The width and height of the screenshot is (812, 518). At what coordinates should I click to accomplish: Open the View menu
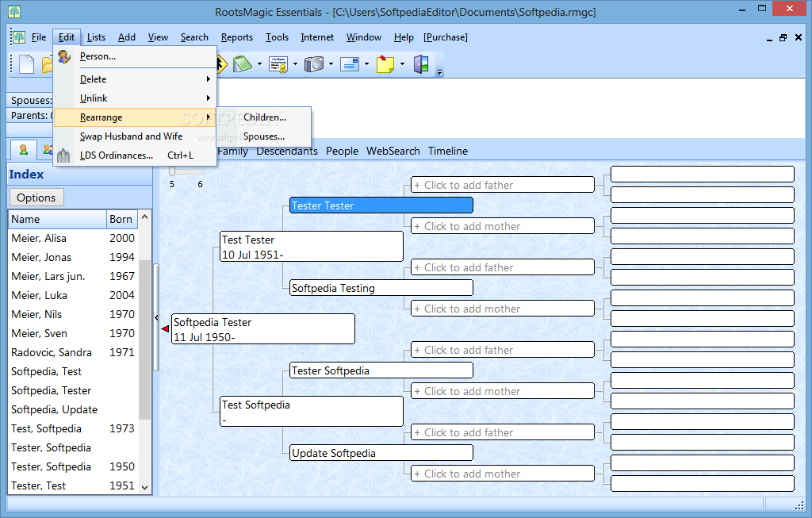(x=158, y=37)
